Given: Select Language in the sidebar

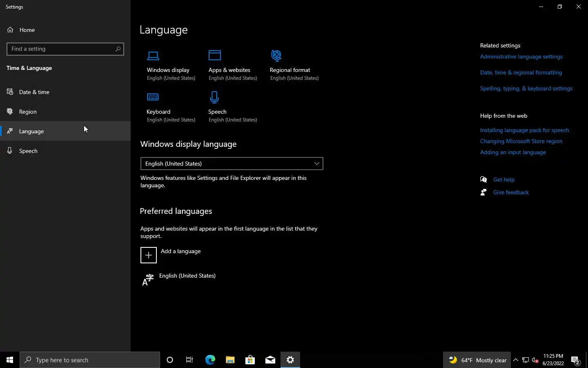Looking at the screenshot, I should tap(65, 131).
